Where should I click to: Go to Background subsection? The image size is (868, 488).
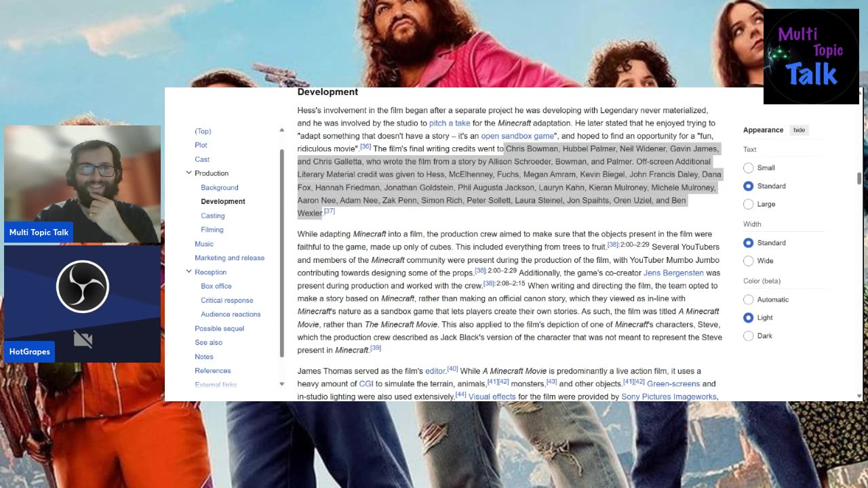220,187
